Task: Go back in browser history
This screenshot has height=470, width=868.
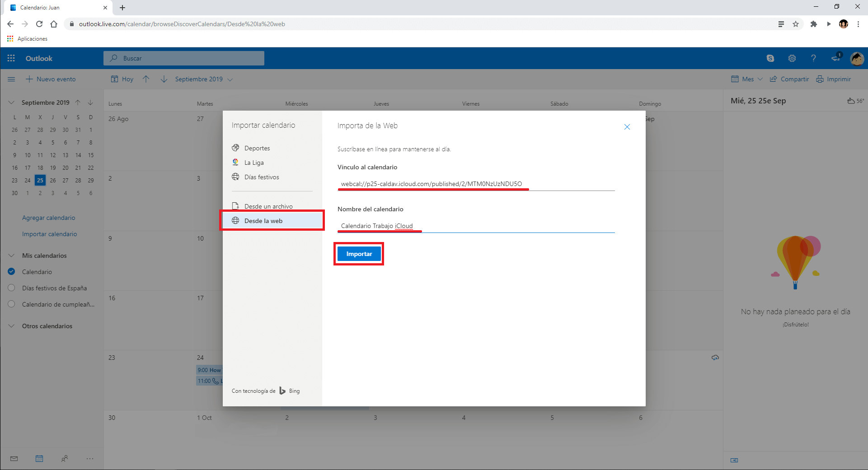Action: 10,24
